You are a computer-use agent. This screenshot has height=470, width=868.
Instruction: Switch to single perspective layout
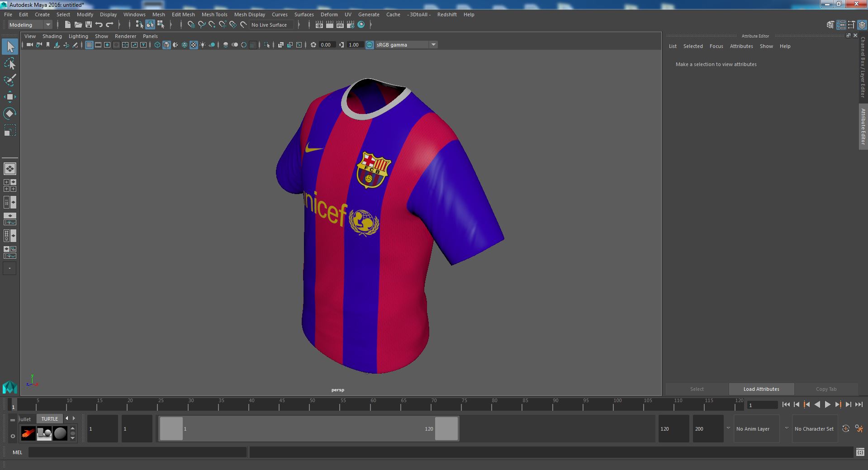10,169
